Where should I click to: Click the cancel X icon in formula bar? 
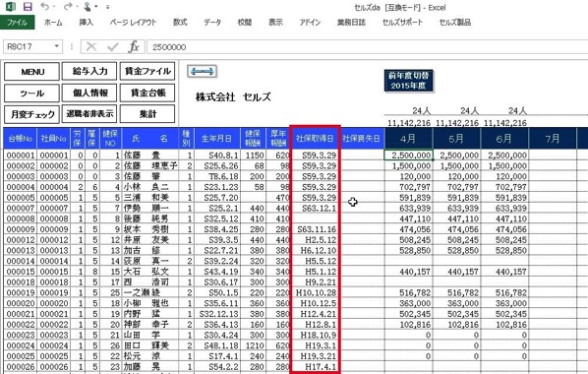click(91, 47)
